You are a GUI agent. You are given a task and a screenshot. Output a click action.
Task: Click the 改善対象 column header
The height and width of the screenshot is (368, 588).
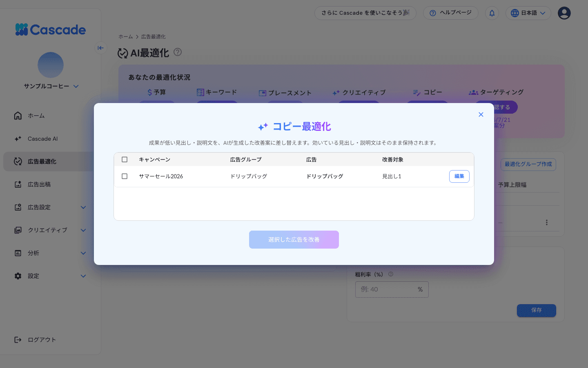click(393, 159)
